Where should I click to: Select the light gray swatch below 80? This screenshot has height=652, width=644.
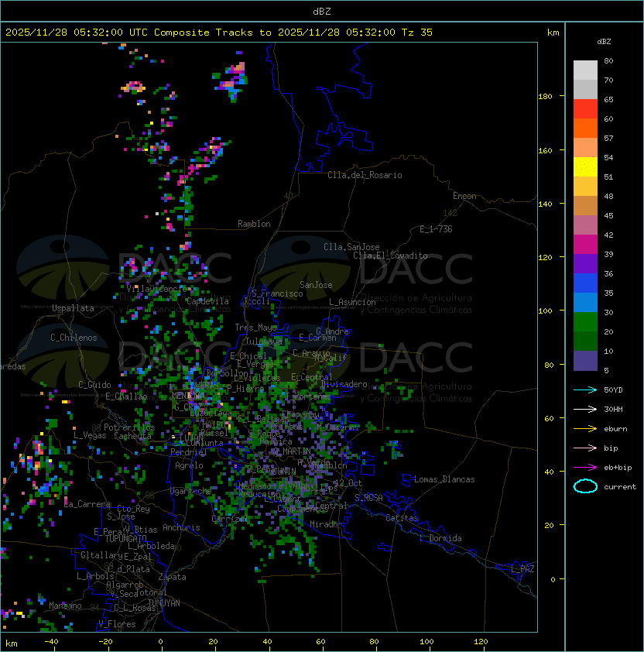tap(585, 70)
